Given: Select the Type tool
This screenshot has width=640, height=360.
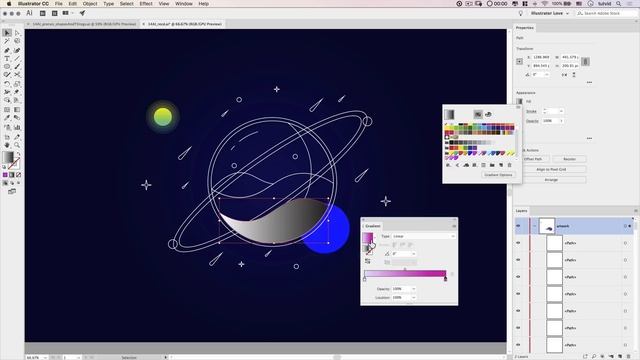Looking at the screenshot, I should [x=7, y=59].
